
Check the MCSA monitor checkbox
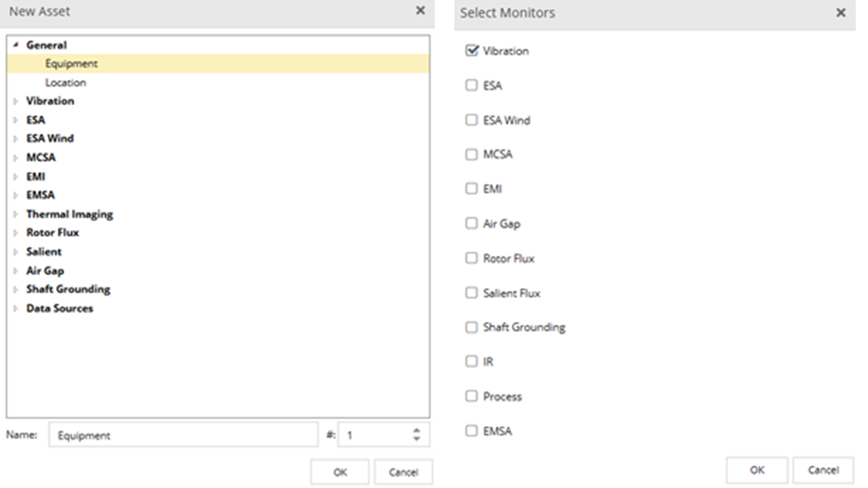[x=471, y=155]
